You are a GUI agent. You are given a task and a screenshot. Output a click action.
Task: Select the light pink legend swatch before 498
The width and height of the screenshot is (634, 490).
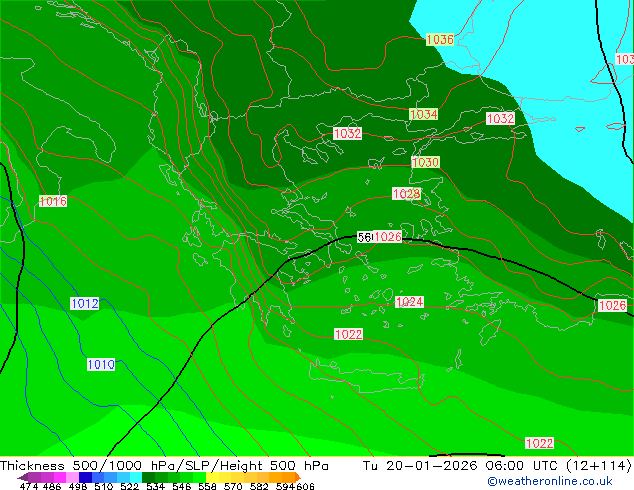(x=72, y=477)
